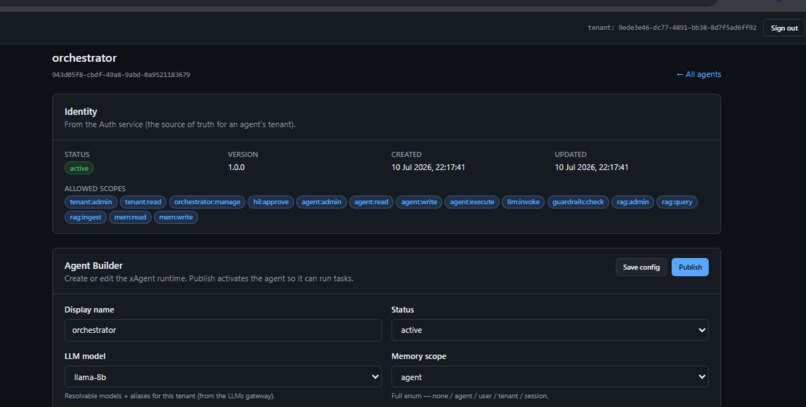Click the Identity section heading
806x407 pixels.
pyautogui.click(x=81, y=112)
